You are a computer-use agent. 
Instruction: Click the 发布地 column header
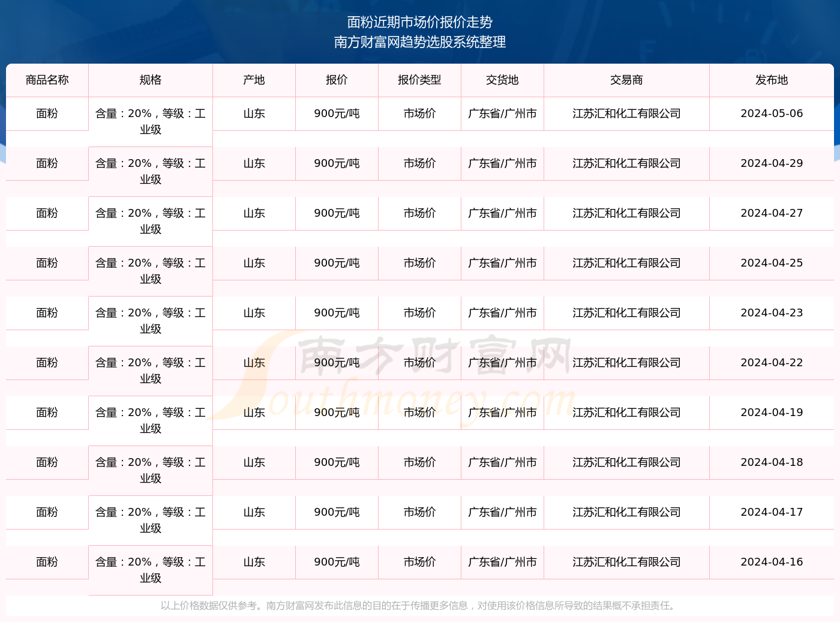(772, 80)
